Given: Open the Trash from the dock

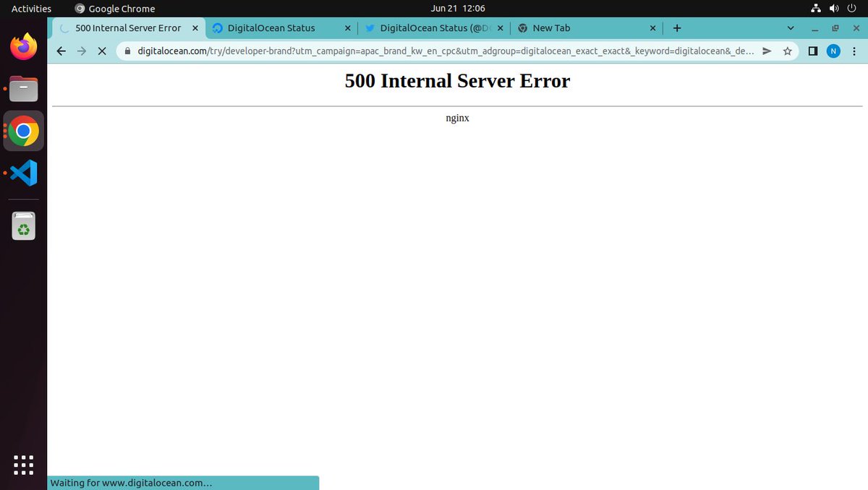Looking at the screenshot, I should [x=24, y=225].
